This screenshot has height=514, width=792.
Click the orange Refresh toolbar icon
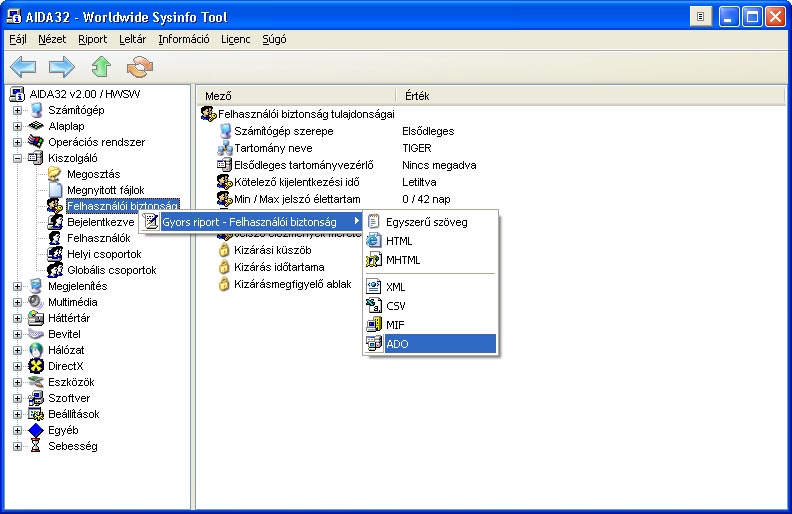point(140,67)
